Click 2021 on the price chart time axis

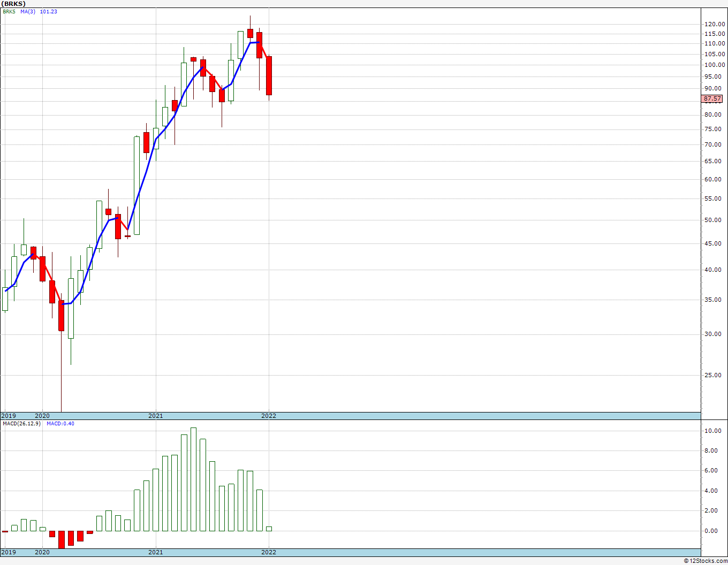tap(156, 416)
